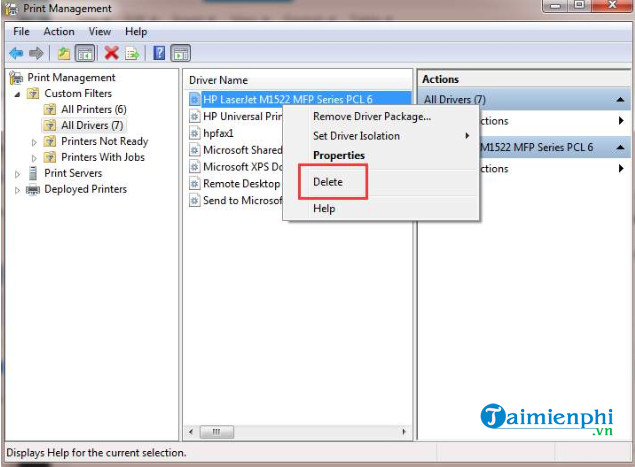Select the hpfax1 driver row
635x467 pixels.
[x=218, y=133]
